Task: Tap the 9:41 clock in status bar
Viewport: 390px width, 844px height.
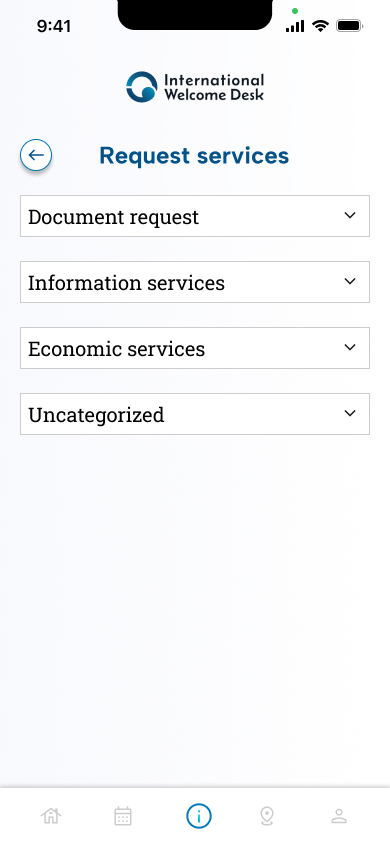Action: tap(54, 26)
